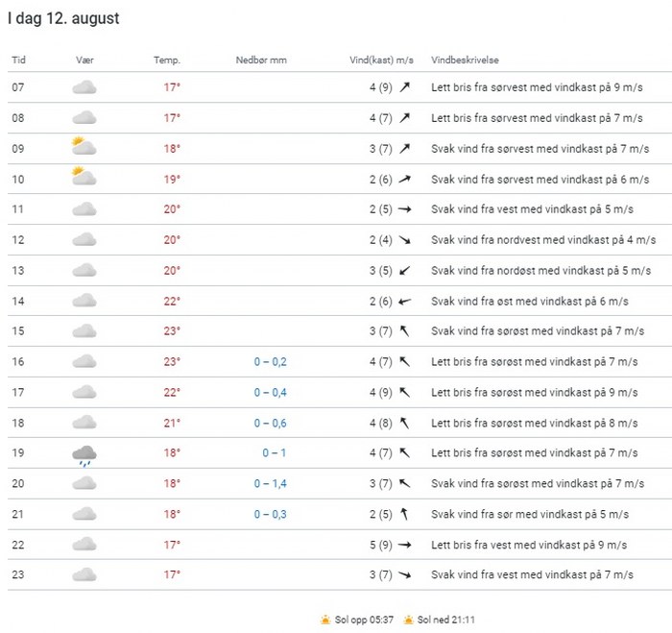The height and width of the screenshot is (633, 672).
Task: Click the partly sunny icon at 10
Action: pyautogui.click(x=84, y=178)
